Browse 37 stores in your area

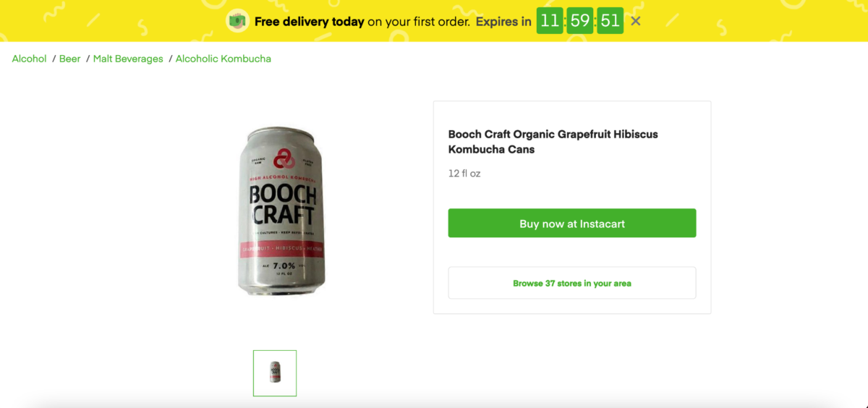(x=571, y=283)
